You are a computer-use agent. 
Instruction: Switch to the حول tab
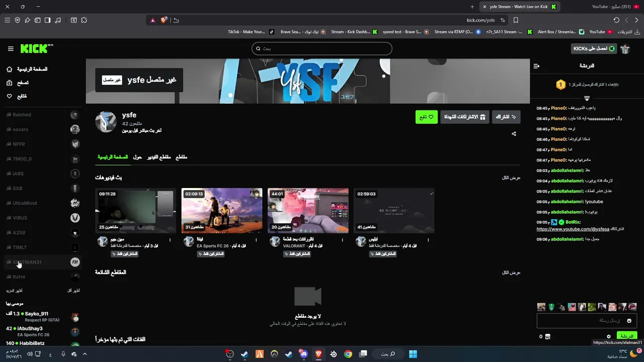pos(137,157)
